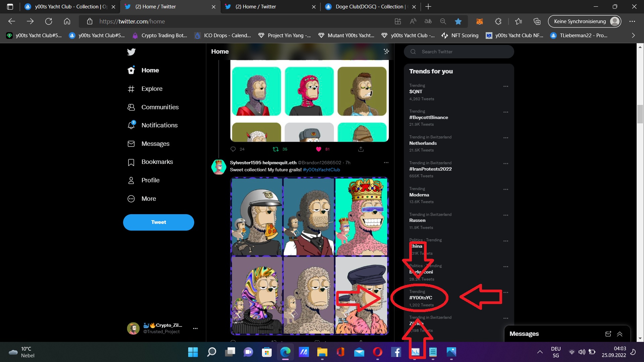Like the tweet with 81 likes
This screenshot has width=644, height=362.
point(319,149)
